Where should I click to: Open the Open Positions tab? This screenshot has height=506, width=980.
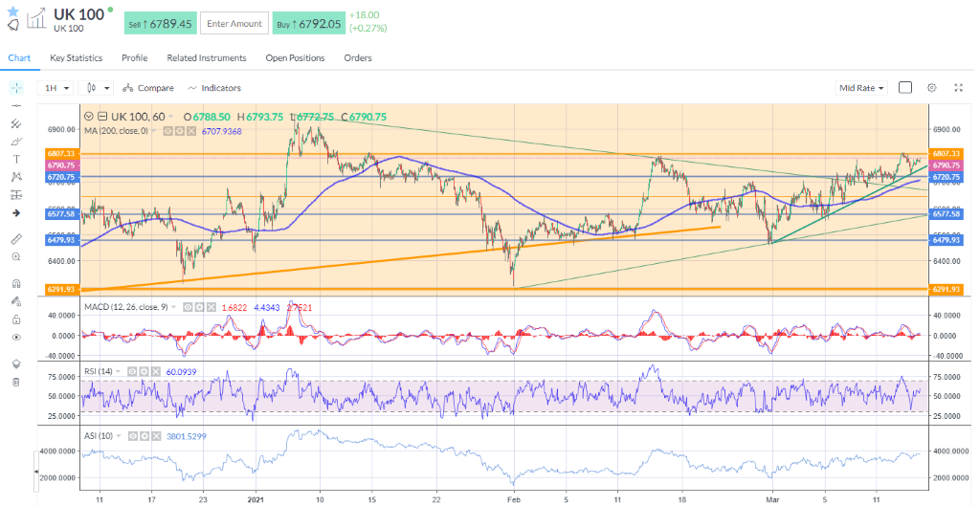(295, 58)
